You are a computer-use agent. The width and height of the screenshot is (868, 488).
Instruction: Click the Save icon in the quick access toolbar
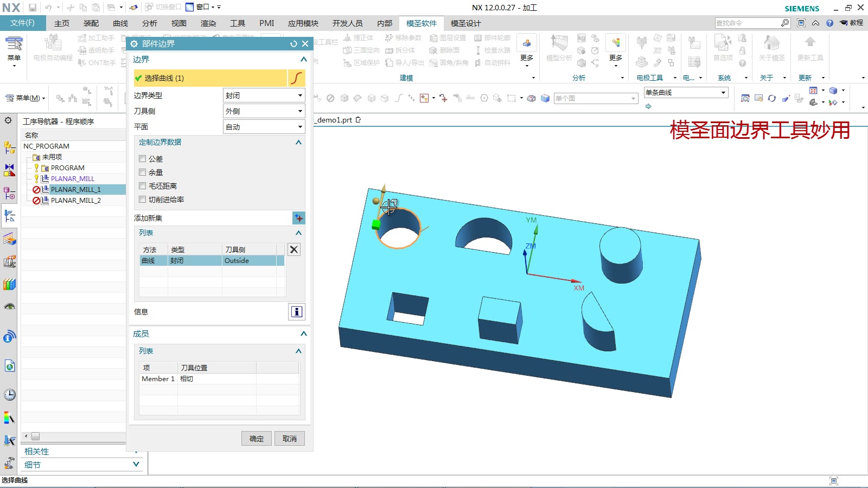tap(33, 8)
